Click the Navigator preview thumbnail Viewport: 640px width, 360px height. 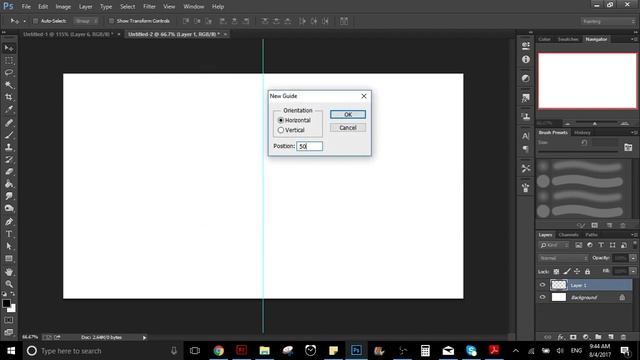[x=587, y=81]
